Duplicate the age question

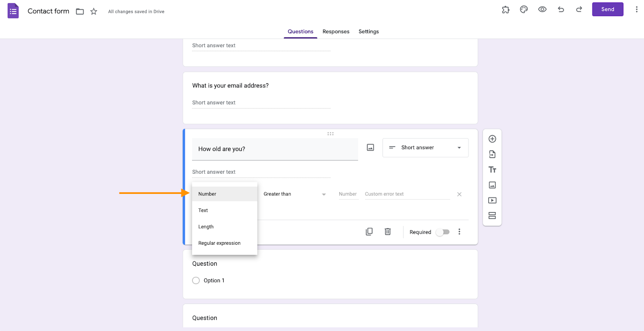point(369,232)
